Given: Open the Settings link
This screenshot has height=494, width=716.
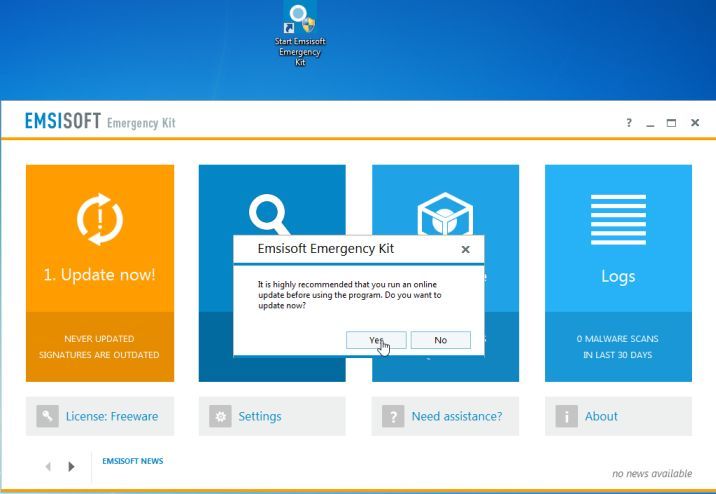Looking at the screenshot, I should tap(260, 416).
